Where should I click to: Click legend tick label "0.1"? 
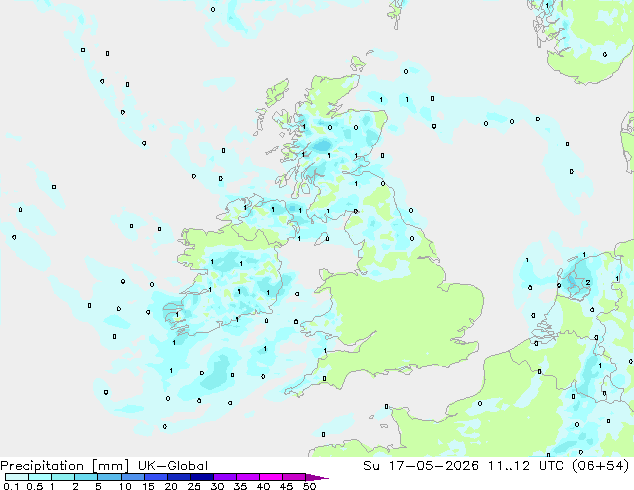point(11,486)
